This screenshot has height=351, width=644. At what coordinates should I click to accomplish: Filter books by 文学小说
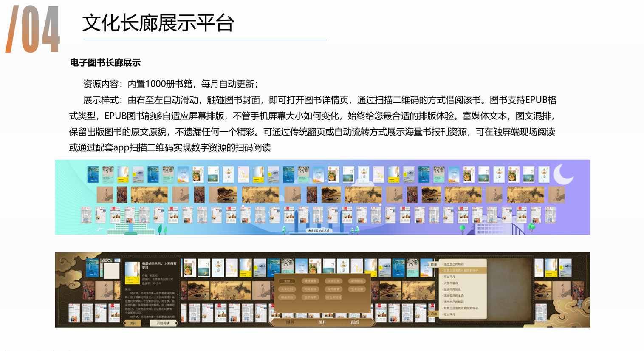[x=333, y=281]
